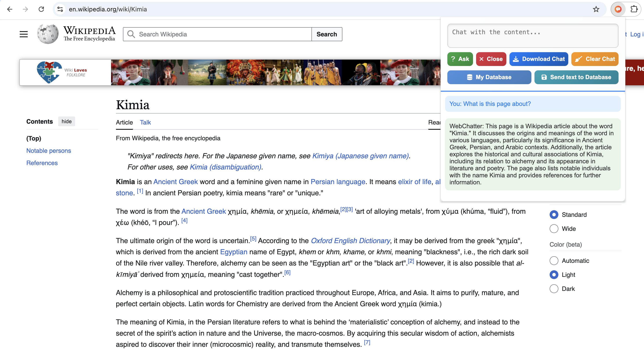Click the Wikipedia globe logo
The width and height of the screenshot is (644, 356).
47,34
